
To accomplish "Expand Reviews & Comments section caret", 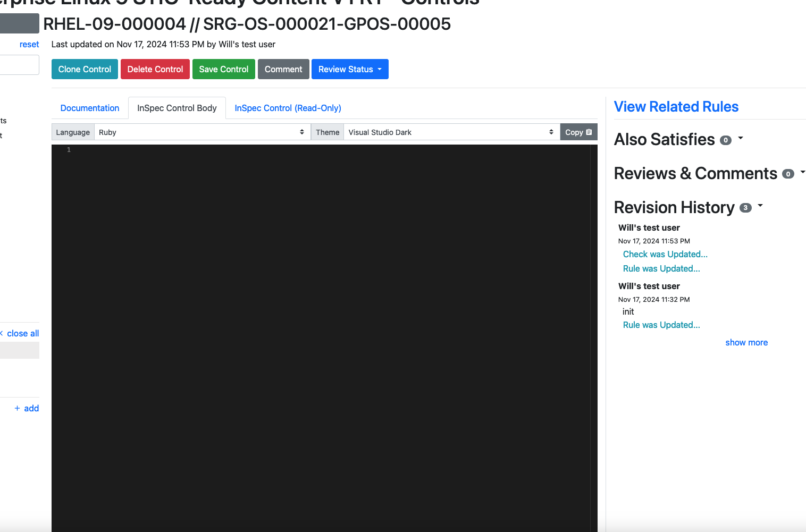I will pos(802,172).
